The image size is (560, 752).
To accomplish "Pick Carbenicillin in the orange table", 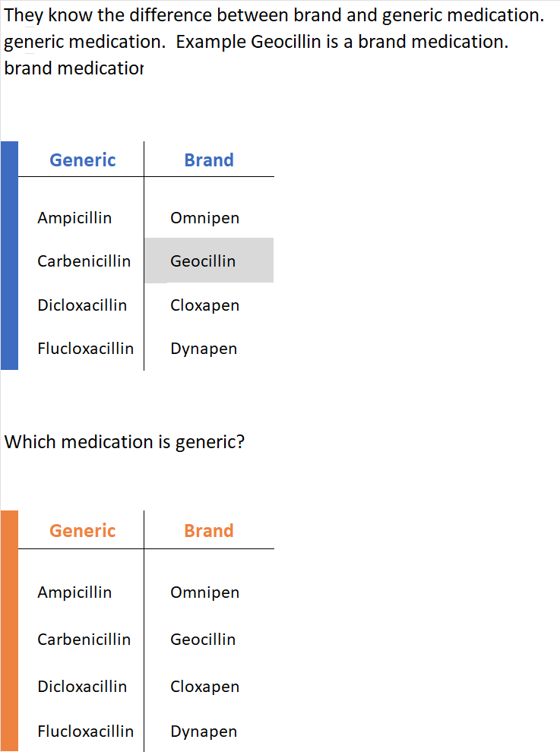I will (84, 640).
